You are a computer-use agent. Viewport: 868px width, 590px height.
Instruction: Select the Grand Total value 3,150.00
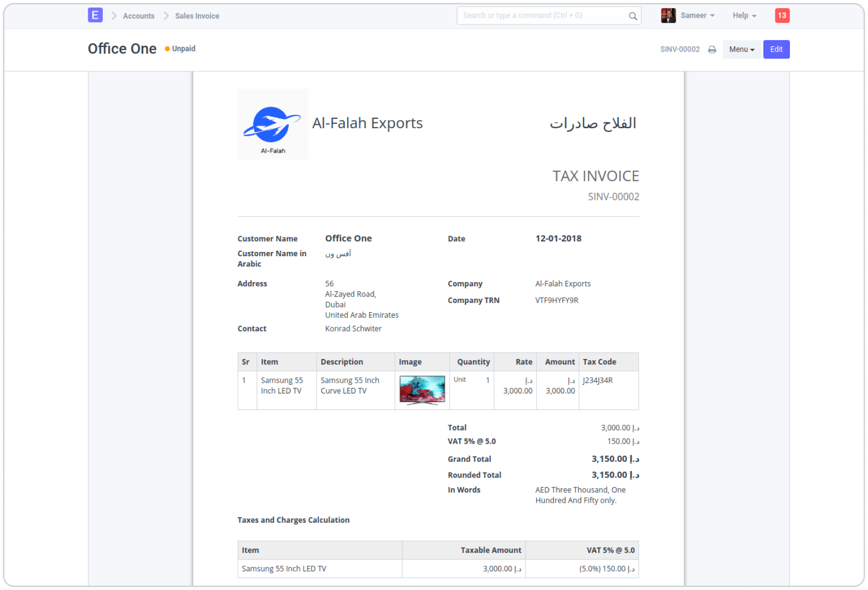pyautogui.click(x=615, y=459)
